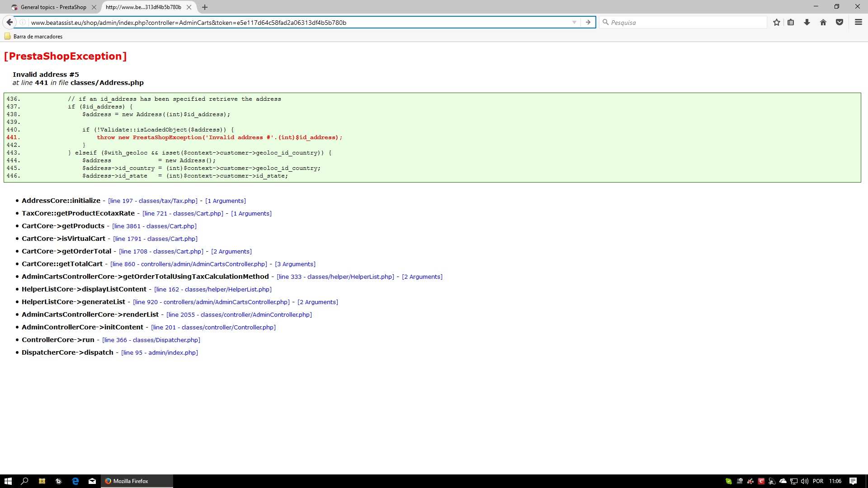Expand [2 Arguments] for HelperListCore->generateList
The image size is (868, 488).
pyautogui.click(x=318, y=302)
